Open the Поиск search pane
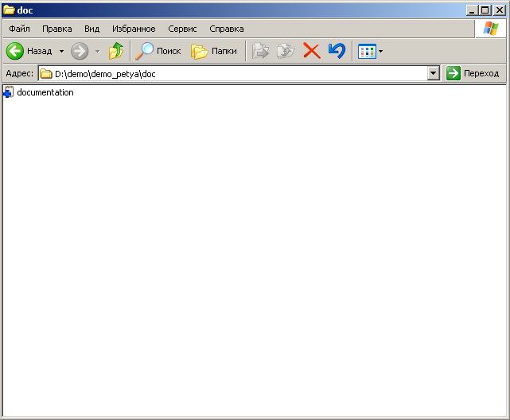The image size is (510, 420). [x=158, y=51]
